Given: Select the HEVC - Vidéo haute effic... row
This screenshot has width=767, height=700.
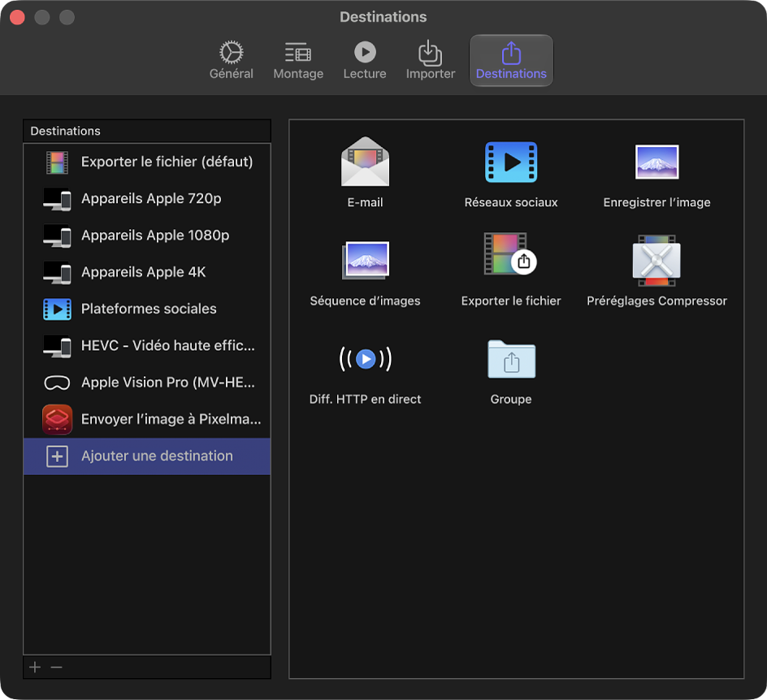Looking at the screenshot, I should 147,346.
